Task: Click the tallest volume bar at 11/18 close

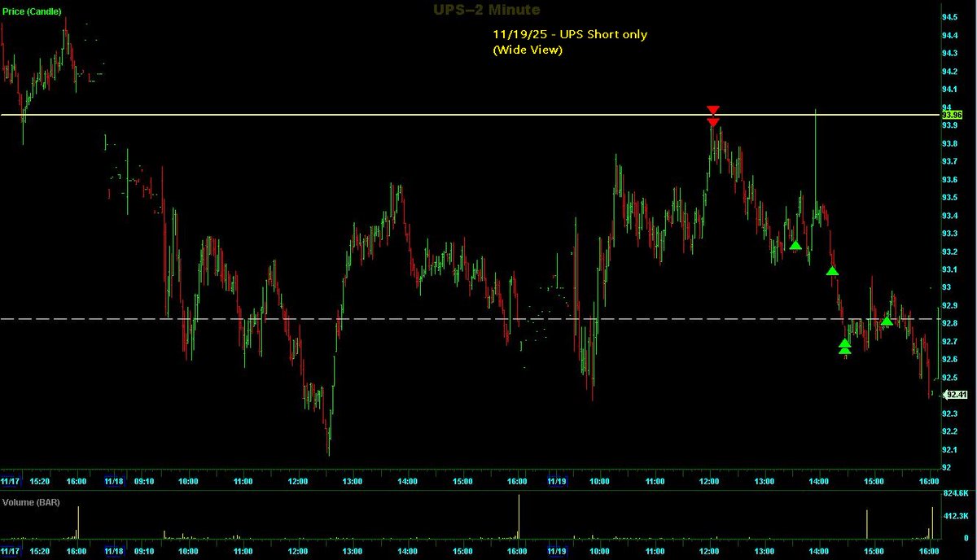Action: click(x=518, y=515)
